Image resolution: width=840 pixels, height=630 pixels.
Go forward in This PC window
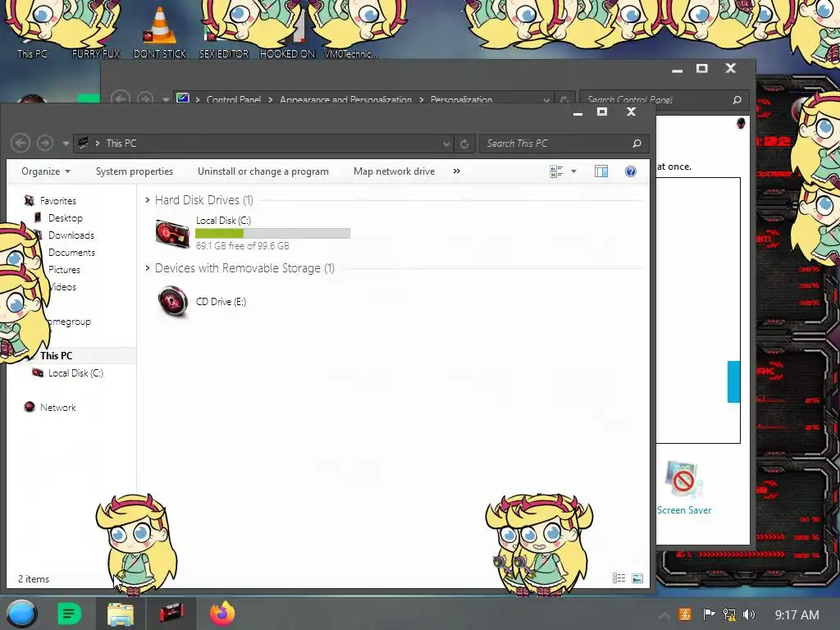tap(45, 143)
